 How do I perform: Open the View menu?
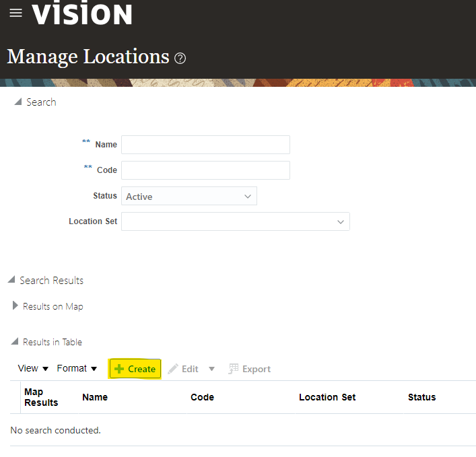click(33, 369)
